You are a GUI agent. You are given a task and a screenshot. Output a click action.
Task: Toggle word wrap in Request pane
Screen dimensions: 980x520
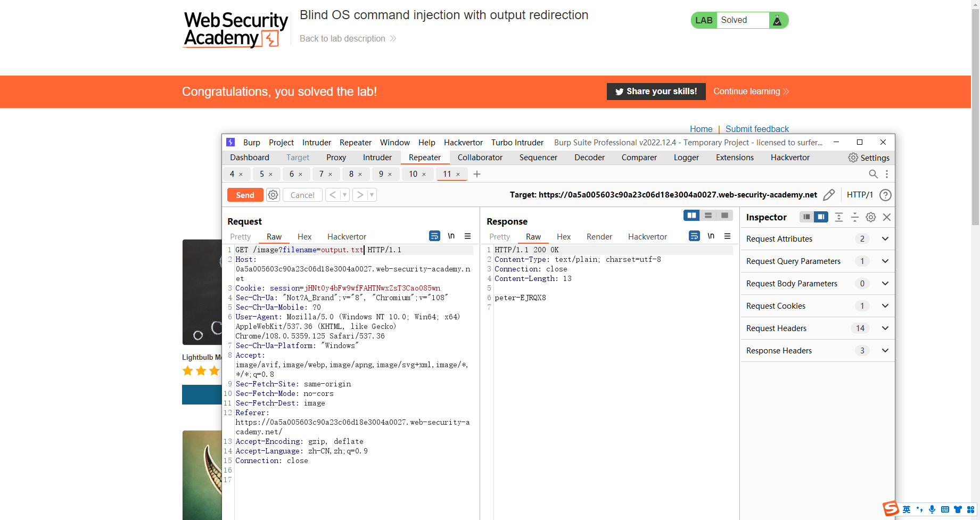click(x=434, y=236)
